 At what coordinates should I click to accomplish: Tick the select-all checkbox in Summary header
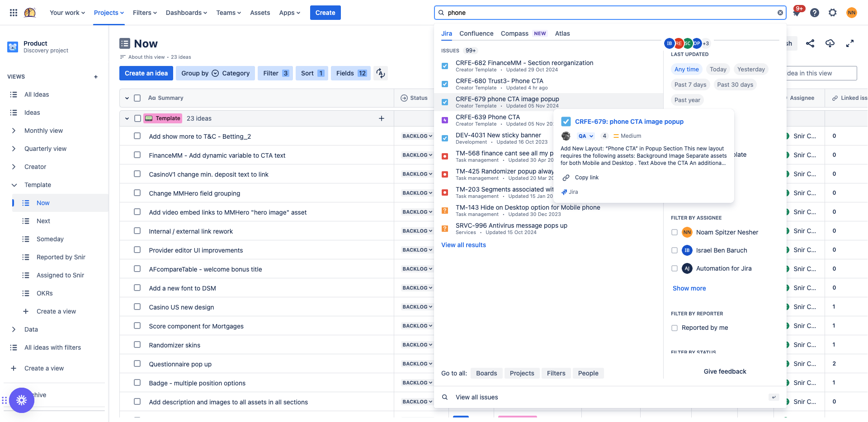137,98
